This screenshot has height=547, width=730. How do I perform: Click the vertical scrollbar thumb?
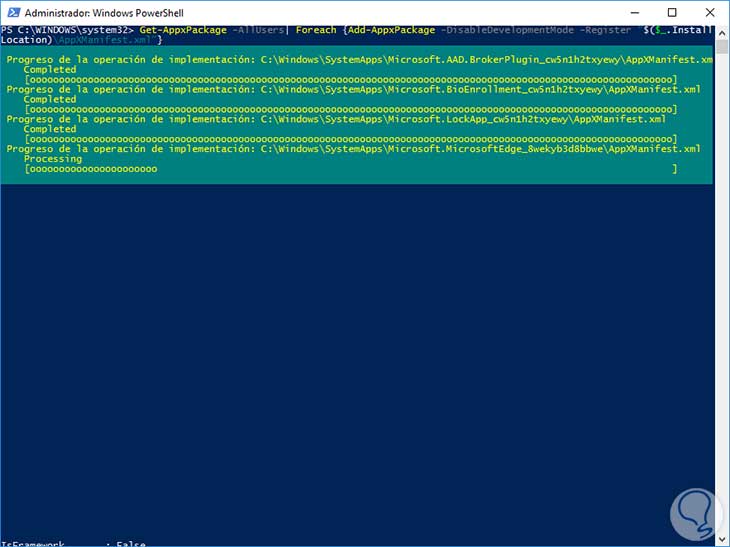coord(722,47)
